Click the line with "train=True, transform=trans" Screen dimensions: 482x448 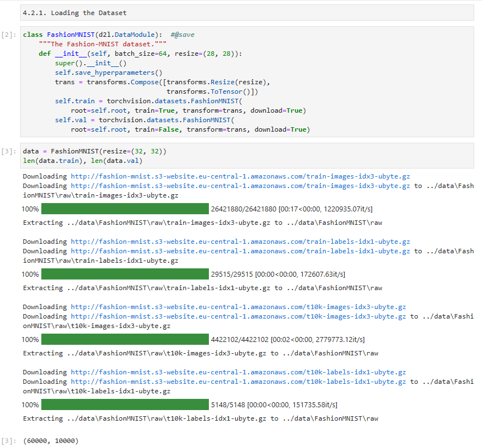[x=188, y=110]
